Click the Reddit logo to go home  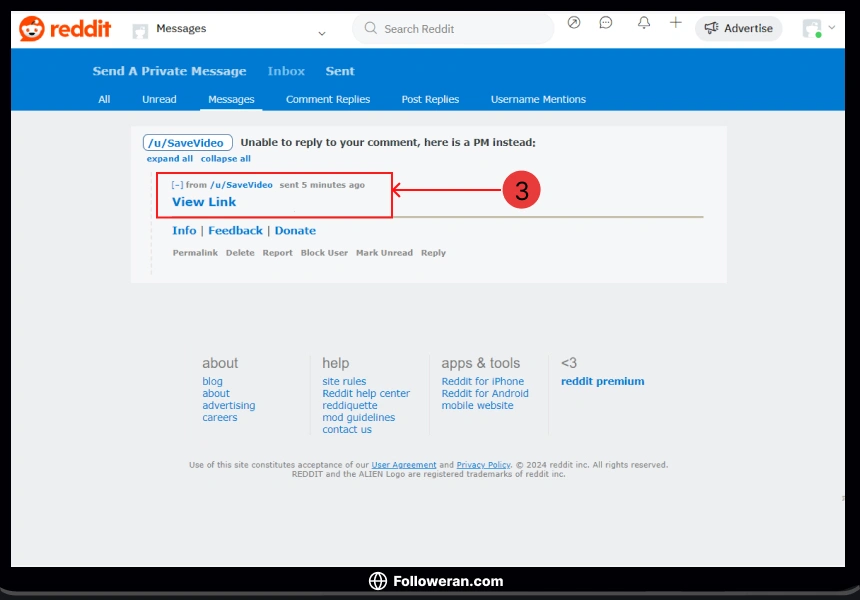(x=65, y=29)
